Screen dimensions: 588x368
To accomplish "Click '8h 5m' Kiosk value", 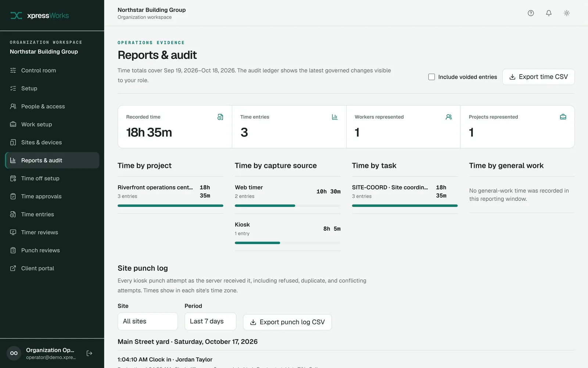I will point(332,229).
